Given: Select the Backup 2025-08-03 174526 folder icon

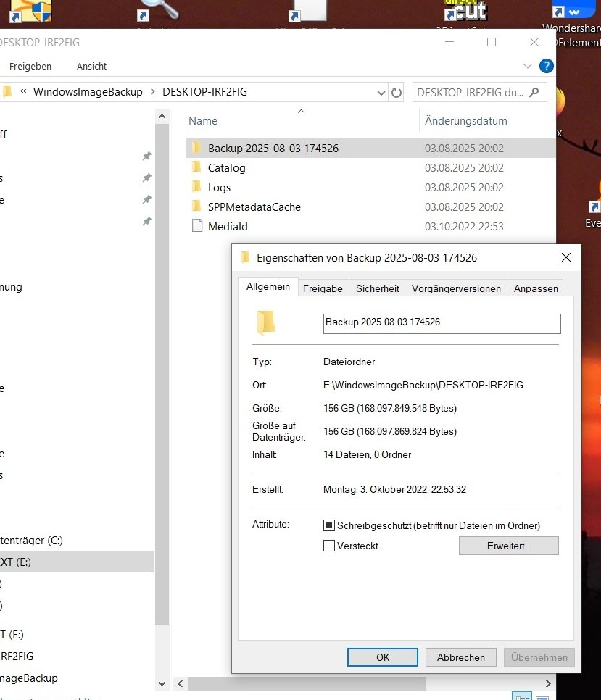Looking at the screenshot, I should (196, 147).
